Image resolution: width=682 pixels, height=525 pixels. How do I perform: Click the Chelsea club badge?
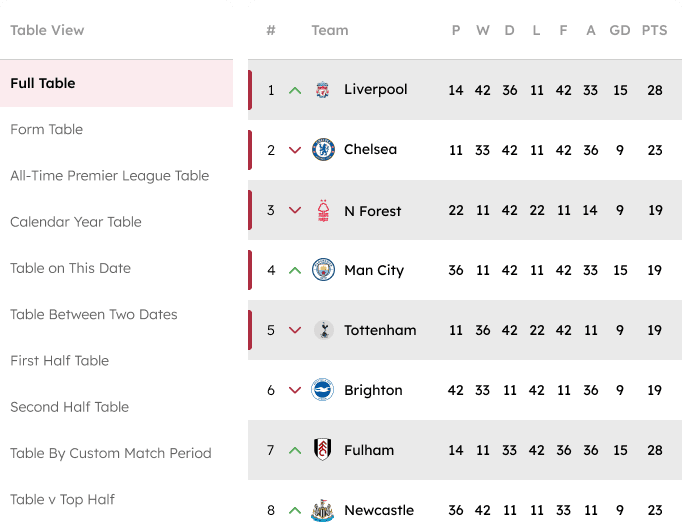click(x=323, y=150)
